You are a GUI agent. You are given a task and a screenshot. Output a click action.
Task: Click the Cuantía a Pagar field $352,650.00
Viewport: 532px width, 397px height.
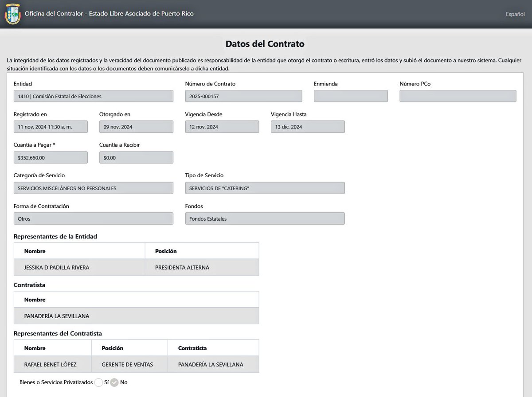tap(51, 157)
